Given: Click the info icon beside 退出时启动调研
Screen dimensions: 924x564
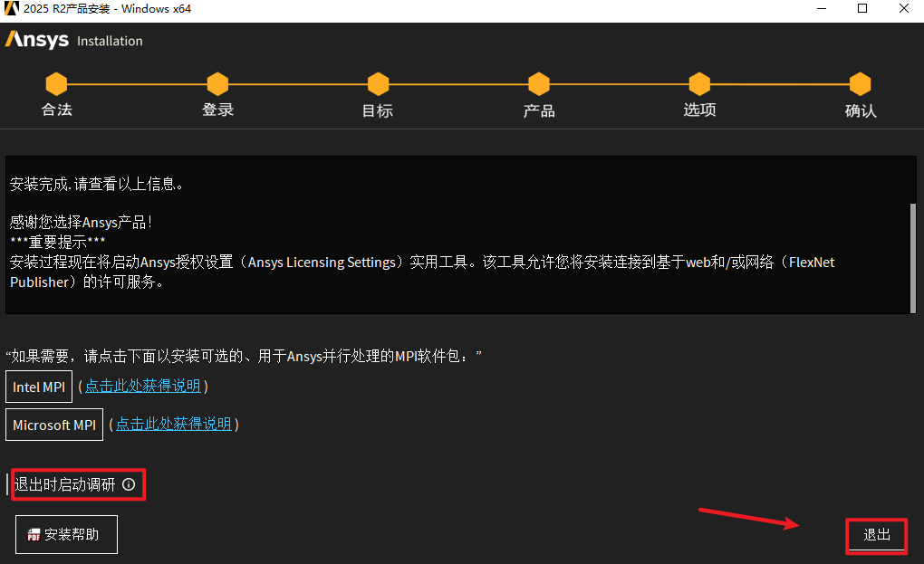Looking at the screenshot, I should click(129, 484).
